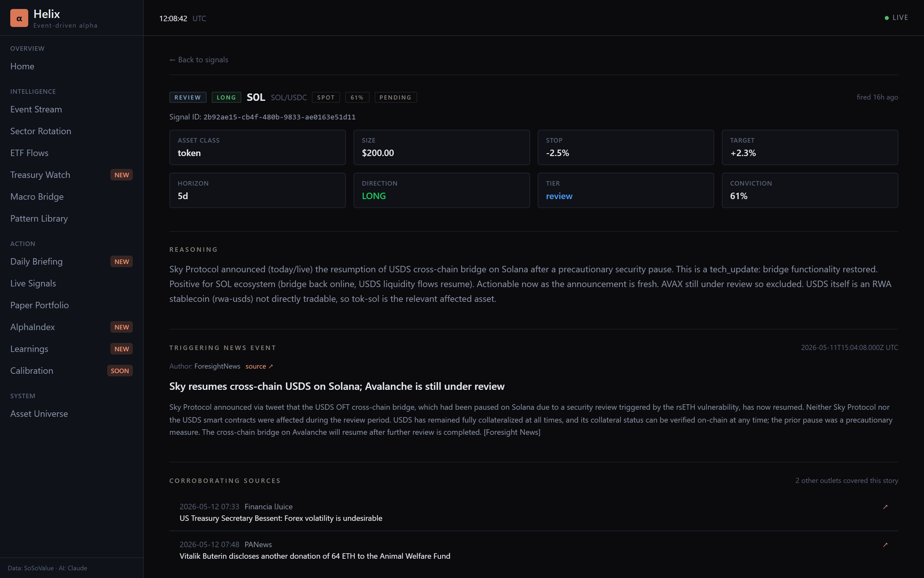The height and width of the screenshot is (578, 924).
Task: Open Asset Universe
Action: pos(39,414)
